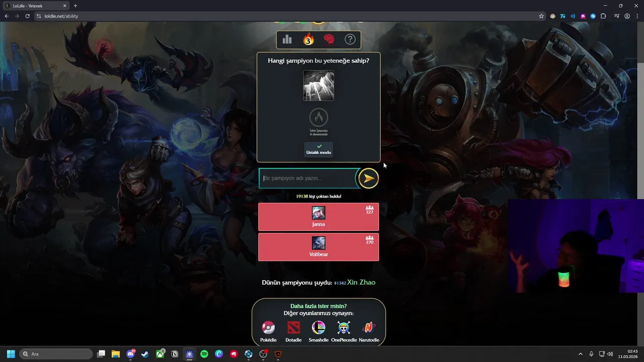Open Task View on the taskbar
This screenshot has height=362, width=644.
point(101,354)
